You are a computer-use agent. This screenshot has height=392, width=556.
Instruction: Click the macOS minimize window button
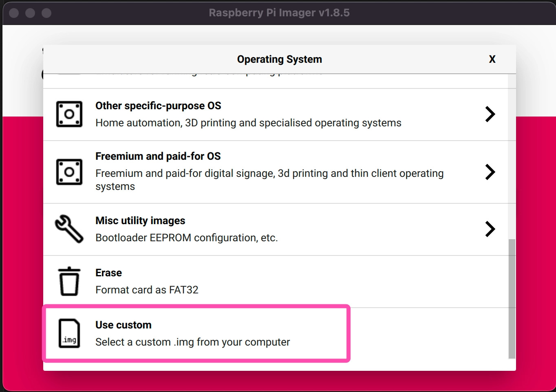(x=30, y=13)
